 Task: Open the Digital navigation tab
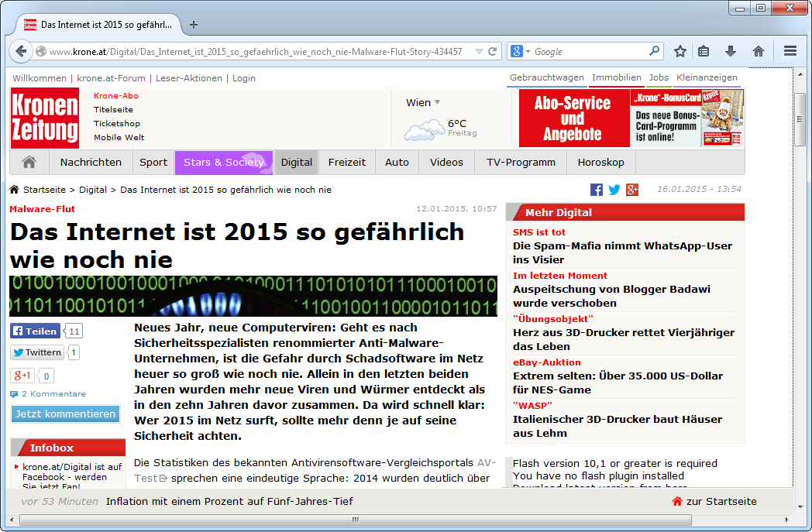click(296, 163)
